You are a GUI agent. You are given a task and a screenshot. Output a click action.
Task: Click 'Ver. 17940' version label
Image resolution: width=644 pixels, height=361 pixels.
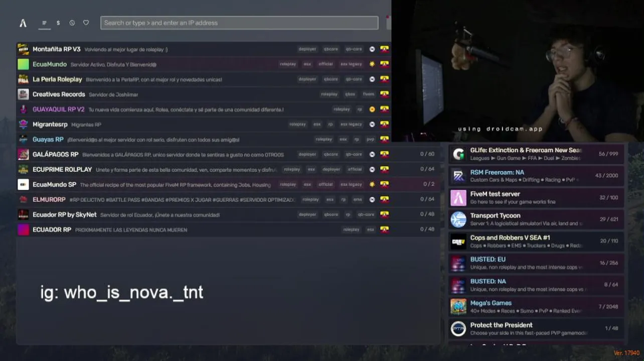click(x=626, y=353)
